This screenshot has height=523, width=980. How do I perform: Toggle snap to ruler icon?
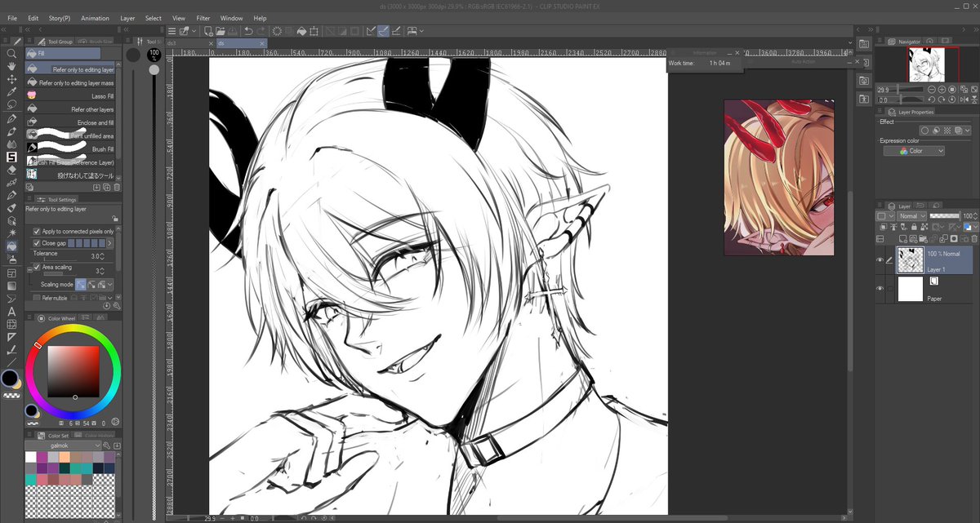[370, 31]
